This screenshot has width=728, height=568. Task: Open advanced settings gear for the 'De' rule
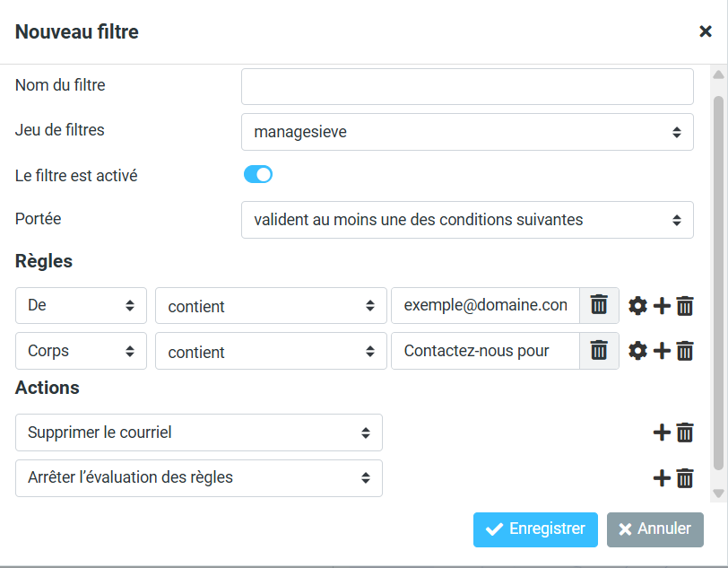pyautogui.click(x=637, y=305)
